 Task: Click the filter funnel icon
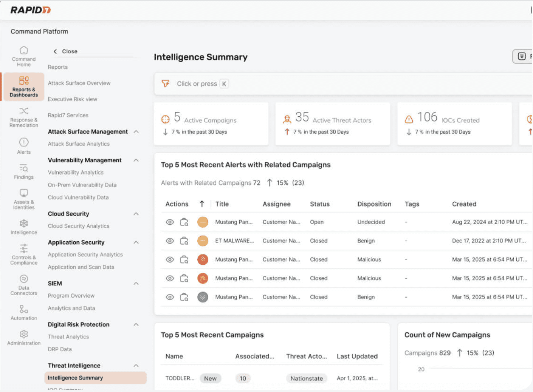[166, 83]
